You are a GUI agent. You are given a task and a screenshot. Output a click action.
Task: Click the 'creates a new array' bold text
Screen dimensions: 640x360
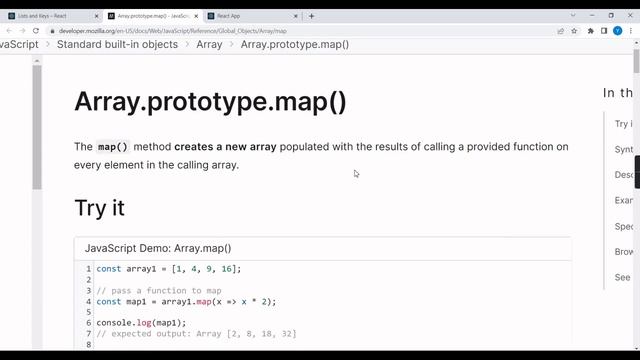coord(225,147)
